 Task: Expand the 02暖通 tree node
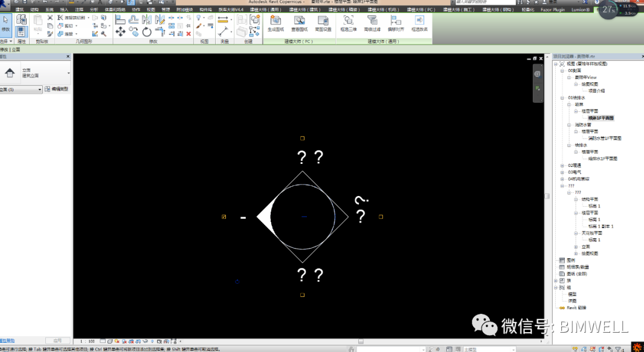561,166
